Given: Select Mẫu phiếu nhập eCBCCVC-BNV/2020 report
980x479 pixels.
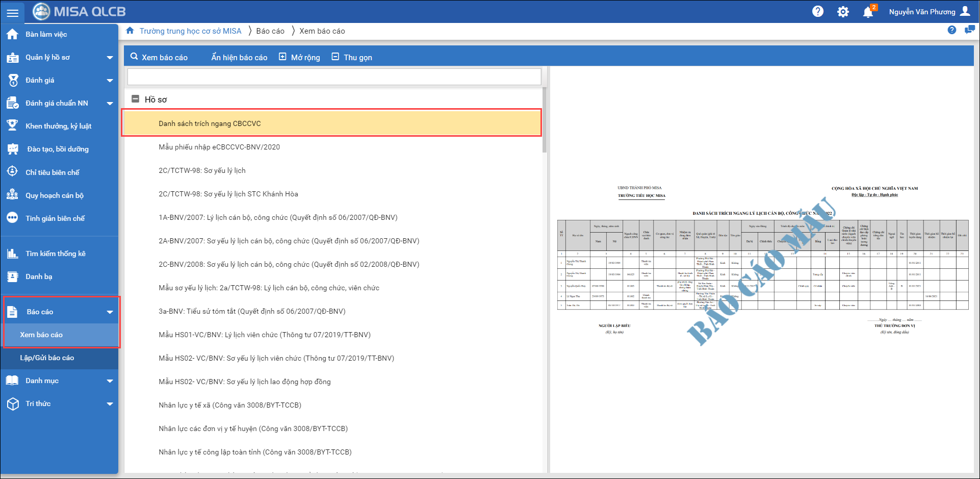Looking at the screenshot, I should pos(219,147).
